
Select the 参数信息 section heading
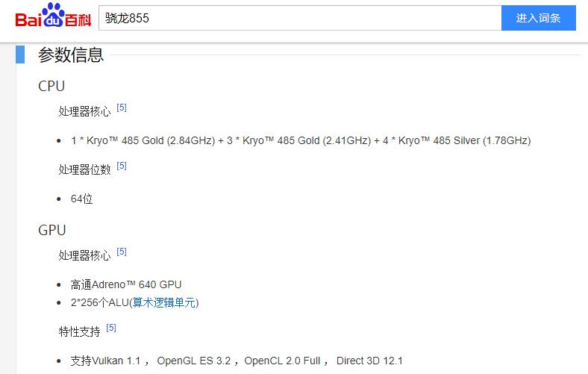(x=70, y=54)
